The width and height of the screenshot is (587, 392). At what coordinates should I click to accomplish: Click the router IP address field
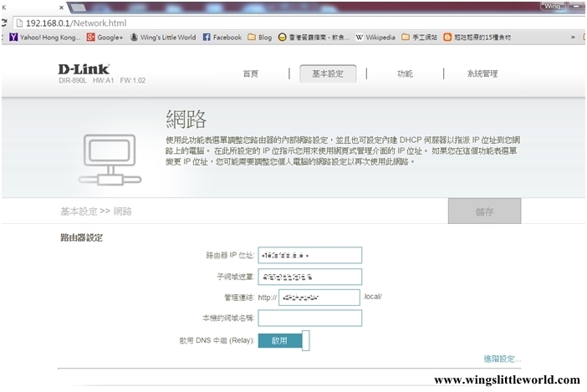309,255
